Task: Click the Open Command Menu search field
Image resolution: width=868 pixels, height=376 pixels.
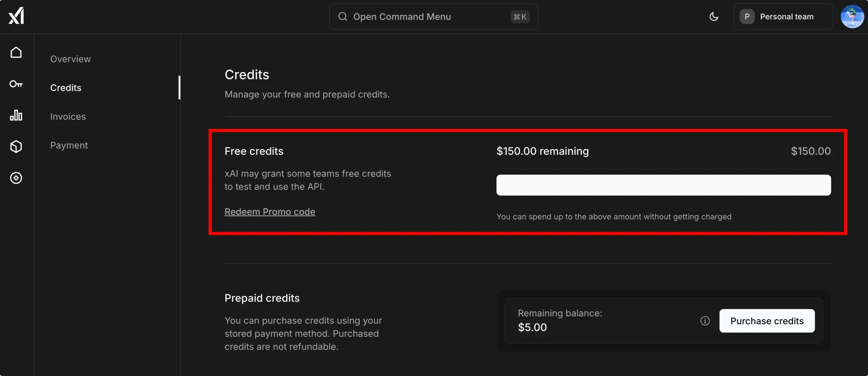Action: 433,17
